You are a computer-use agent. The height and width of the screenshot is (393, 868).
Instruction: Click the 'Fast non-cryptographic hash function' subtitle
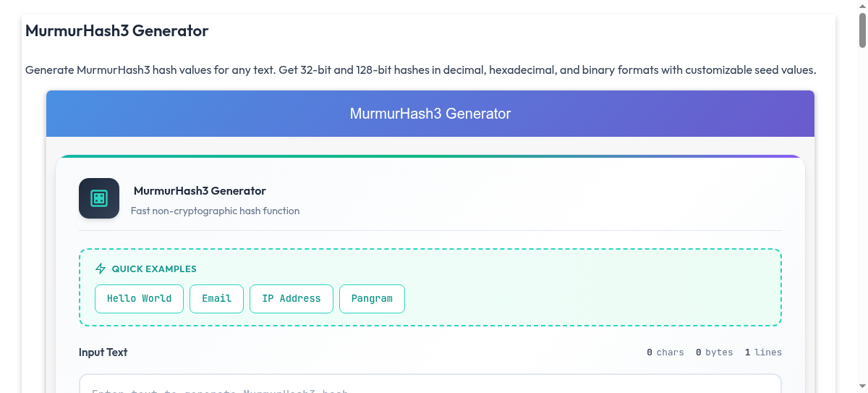tap(215, 211)
